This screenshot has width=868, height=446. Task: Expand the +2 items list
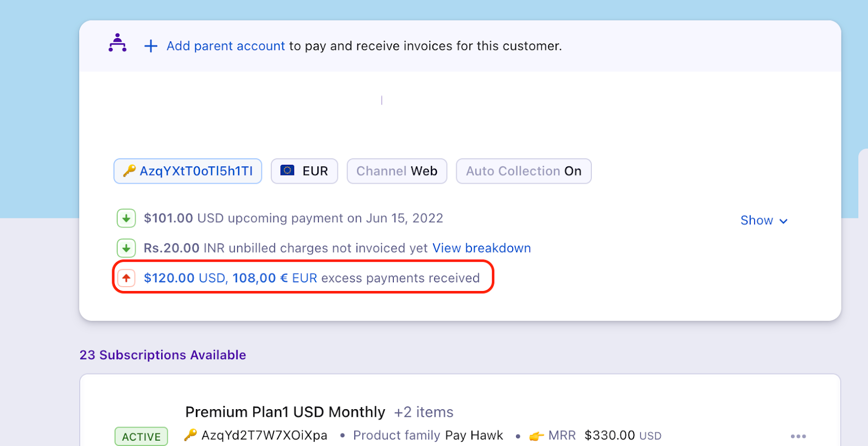click(424, 412)
